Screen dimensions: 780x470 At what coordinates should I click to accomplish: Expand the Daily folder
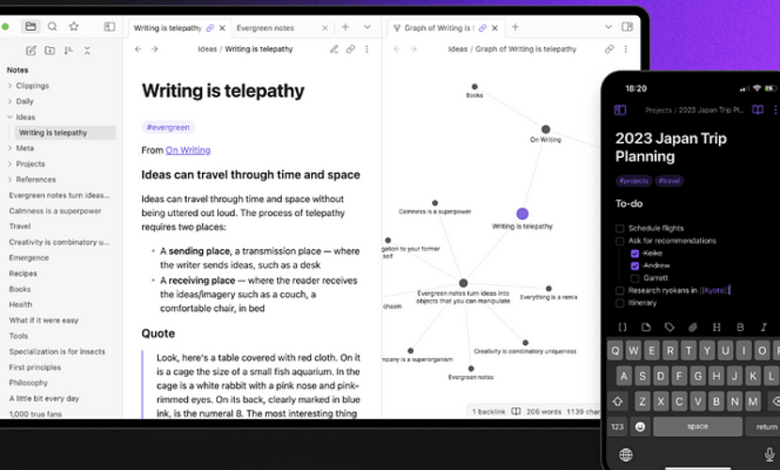point(10,101)
